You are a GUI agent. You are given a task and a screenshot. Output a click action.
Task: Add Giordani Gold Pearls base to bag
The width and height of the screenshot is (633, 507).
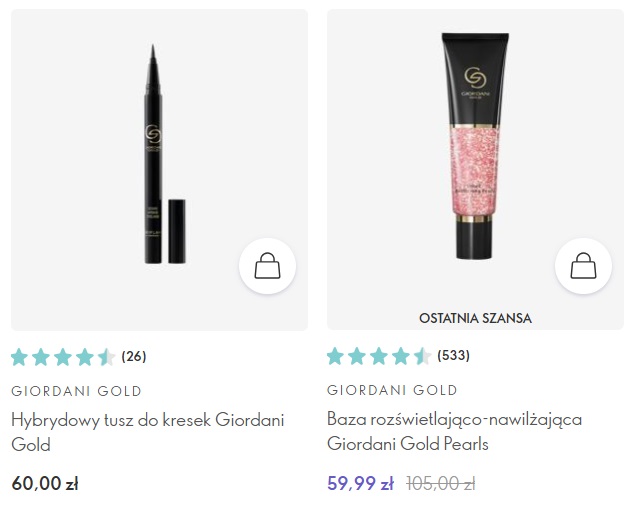[583, 266]
